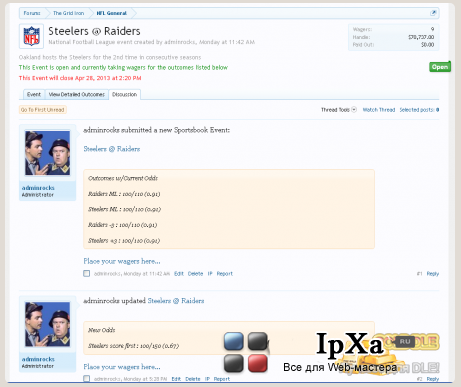Click the RU badge icon
This screenshot has width=461, height=387.
click(405, 342)
